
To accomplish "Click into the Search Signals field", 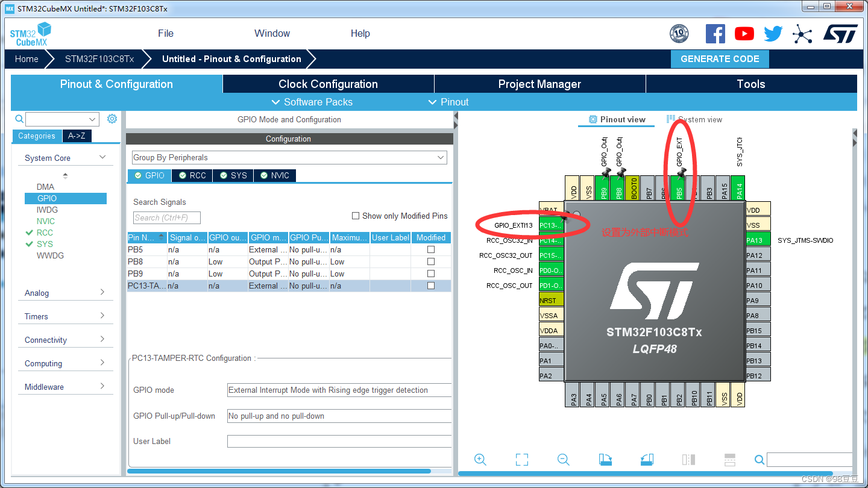I will point(167,217).
